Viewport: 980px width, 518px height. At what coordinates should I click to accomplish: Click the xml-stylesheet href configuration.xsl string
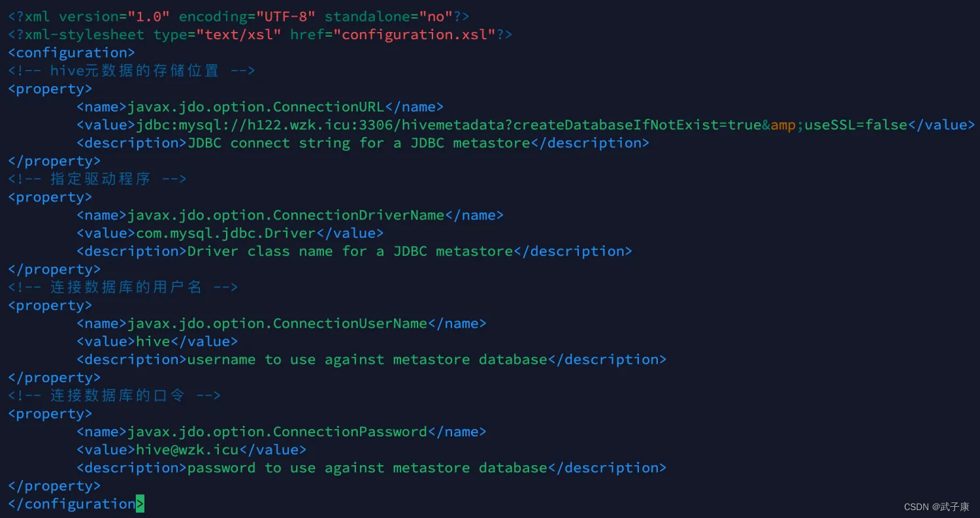click(415, 34)
